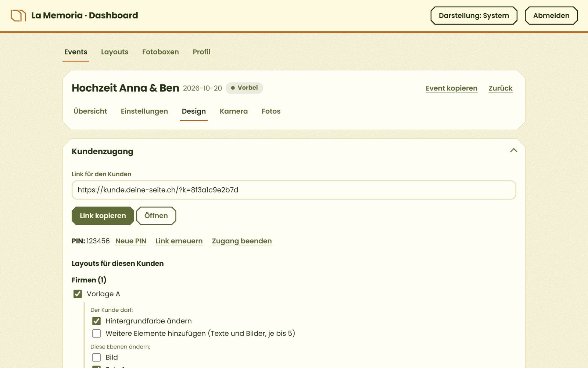Click the Diese Ebenen ändern: label

[x=120, y=347]
